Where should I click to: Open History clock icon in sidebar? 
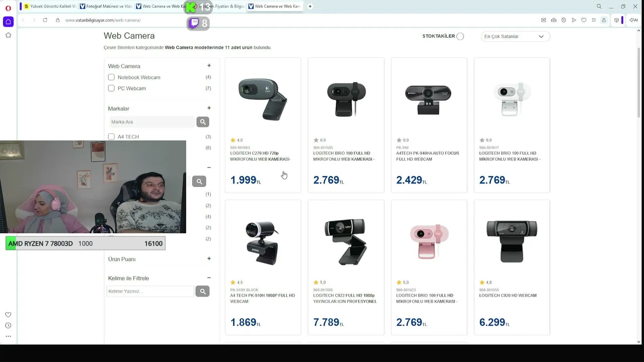8,326
